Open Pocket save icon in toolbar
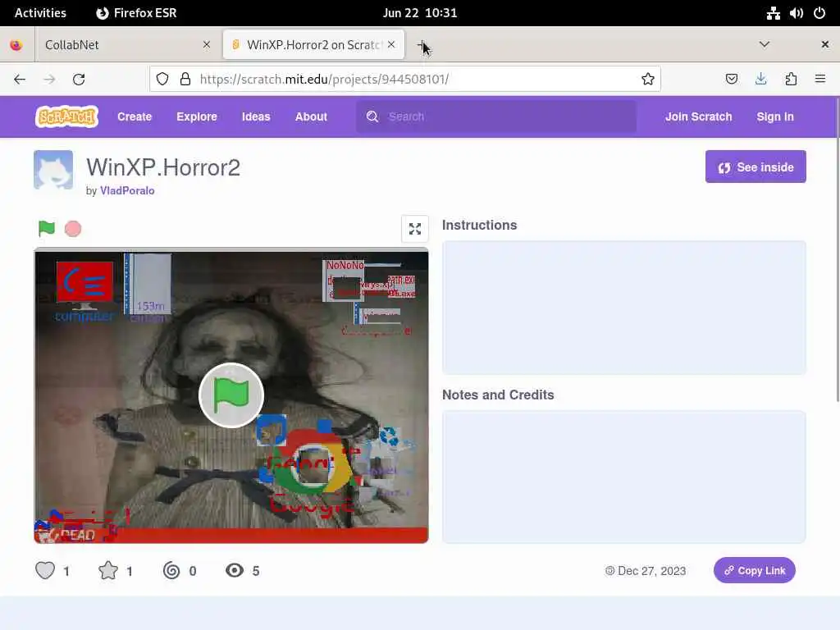The image size is (840, 630). tap(731, 80)
